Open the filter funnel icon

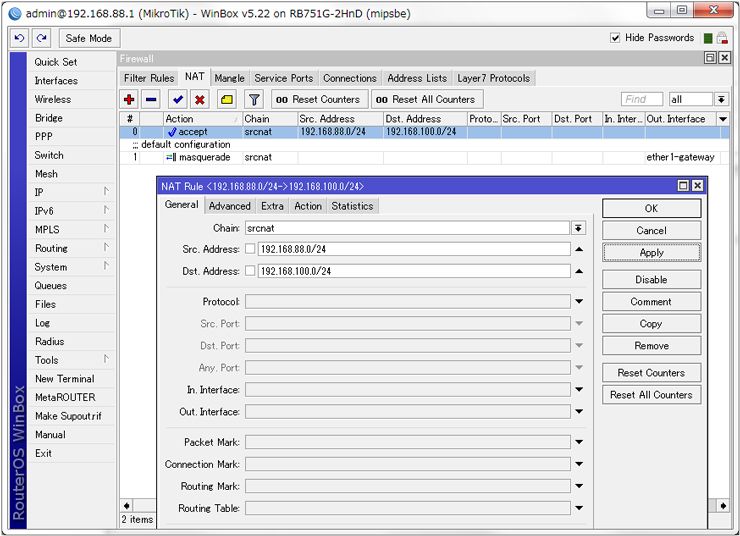pos(254,100)
